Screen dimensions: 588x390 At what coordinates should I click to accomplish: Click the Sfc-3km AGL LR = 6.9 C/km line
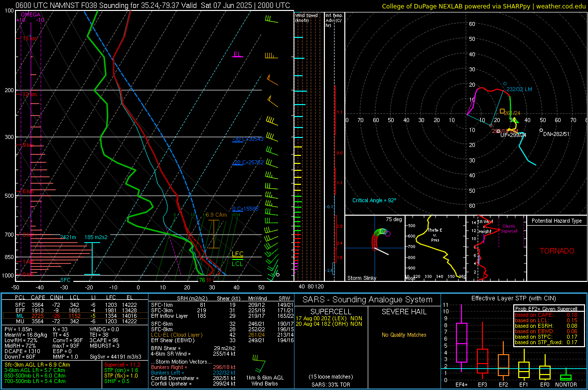coord(37,365)
